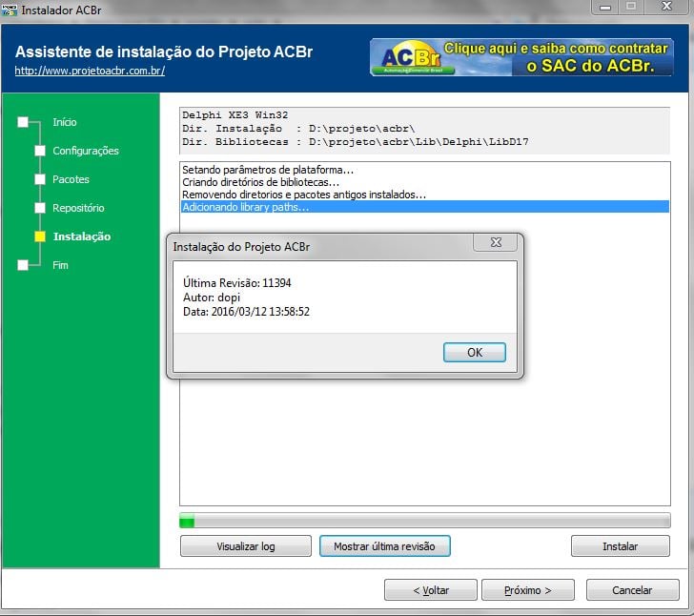Image resolution: width=694 pixels, height=616 pixels.
Task: Start installation with Instalar button
Action: (620, 546)
